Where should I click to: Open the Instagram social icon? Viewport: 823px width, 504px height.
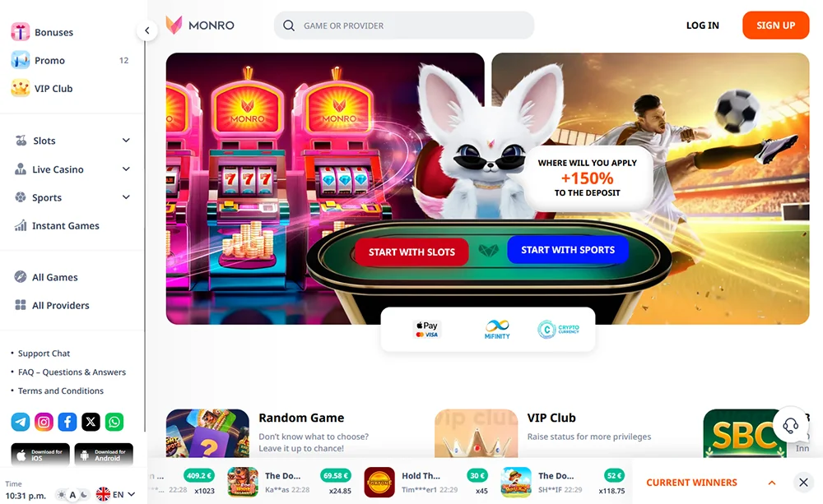pyautogui.click(x=44, y=422)
